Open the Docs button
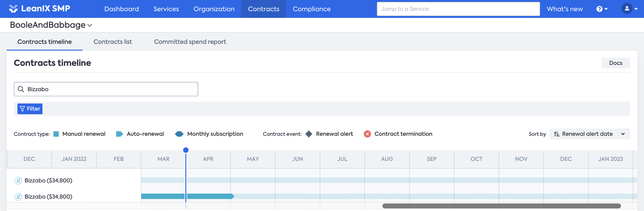 pos(616,63)
